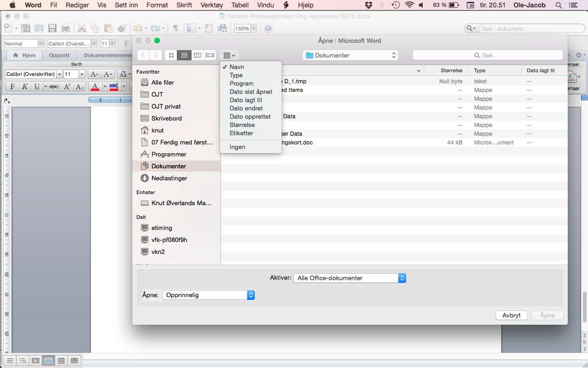Click the Word Help question mark icon
The height and width of the screenshot is (368, 588).
pos(268,28)
